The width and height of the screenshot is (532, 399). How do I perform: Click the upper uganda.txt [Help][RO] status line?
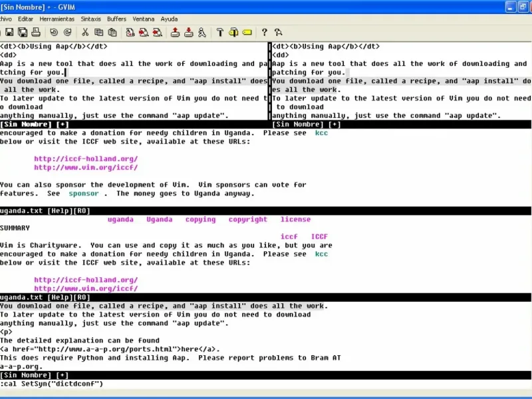click(266, 211)
